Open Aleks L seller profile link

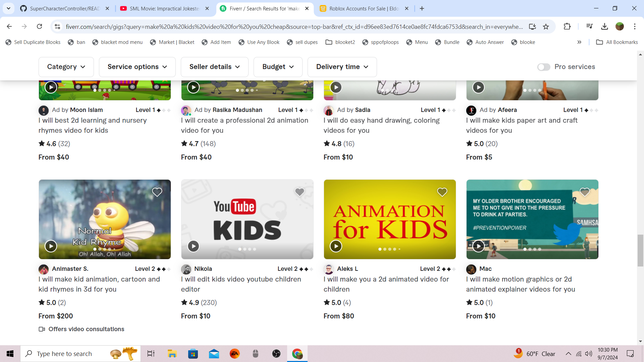[x=347, y=268]
